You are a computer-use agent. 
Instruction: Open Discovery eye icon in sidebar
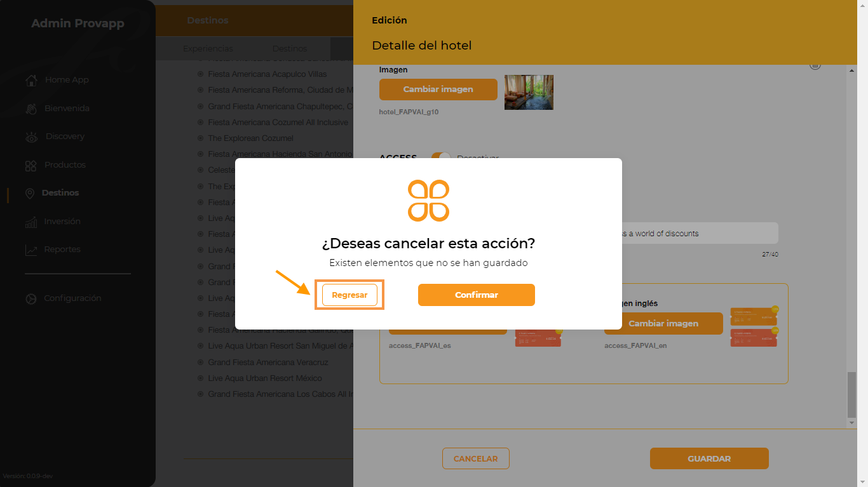click(31, 137)
